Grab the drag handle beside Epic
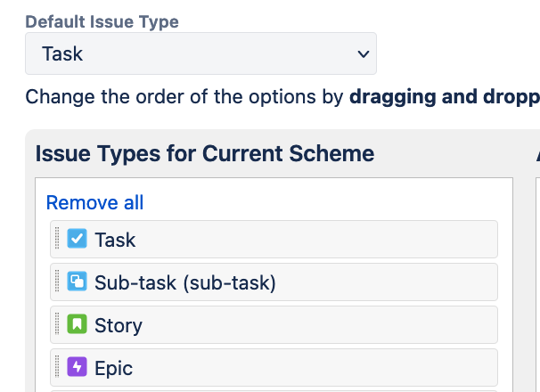The height and width of the screenshot is (392, 540). click(58, 367)
